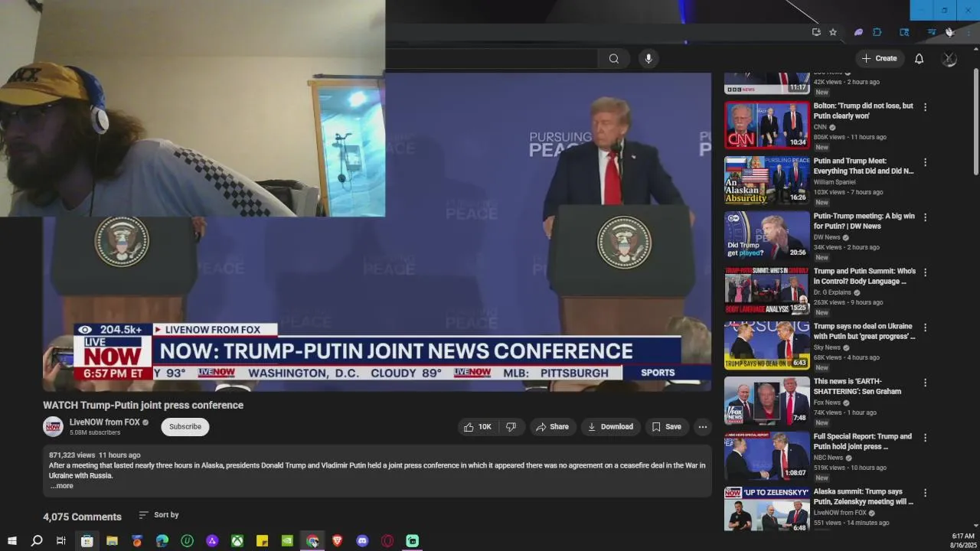
Task: Open options menu for Body Language video
Action: point(925,272)
